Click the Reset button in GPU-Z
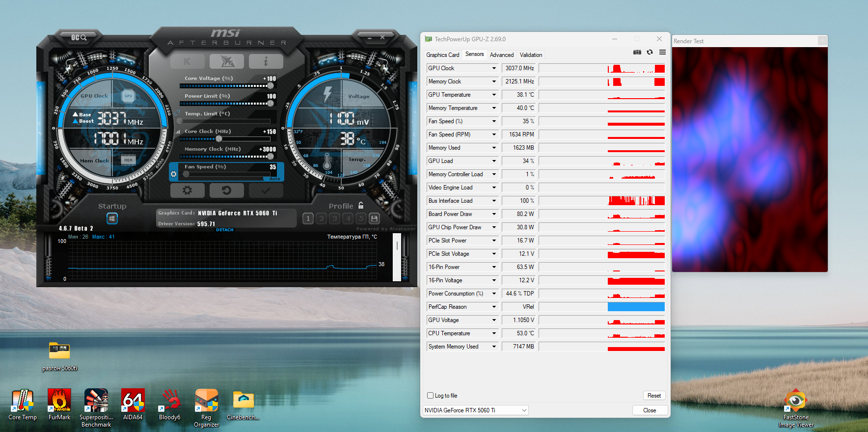This screenshot has height=432, width=868. tap(654, 396)
